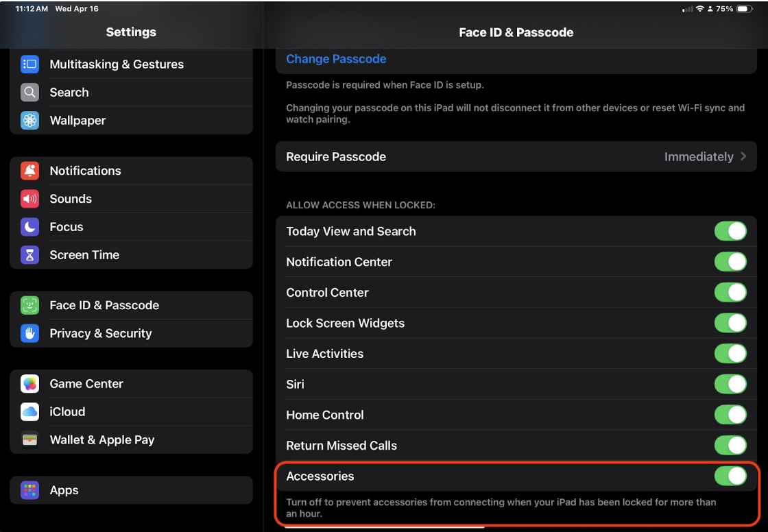This screenshot has width=768, height=532.
Task: Tap the Wi-Fi icon in status bar
Action: [700, 9]
